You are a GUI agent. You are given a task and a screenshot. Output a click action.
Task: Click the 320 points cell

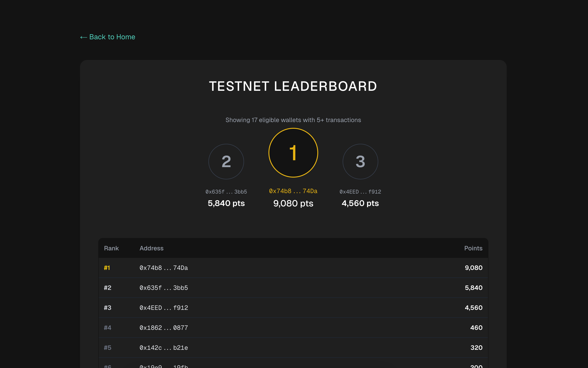coord(476,348)
